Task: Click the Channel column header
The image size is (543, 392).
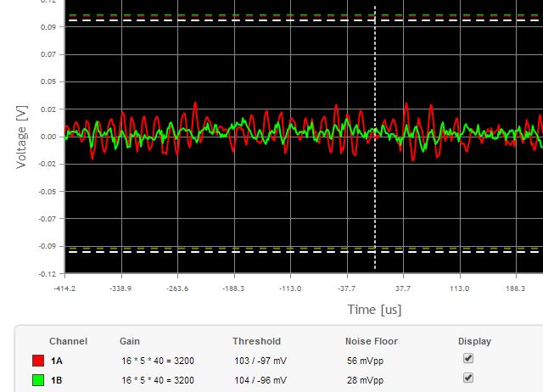Action: (x=68, y=341)
